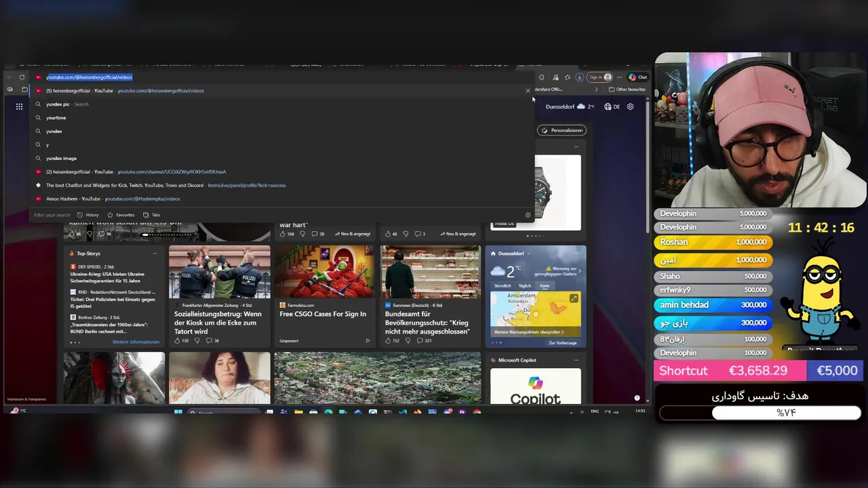868x488 pixels.
Task: Click the Zur Vorhersage button
Action: pyautogui.click(x=563, y=343)
